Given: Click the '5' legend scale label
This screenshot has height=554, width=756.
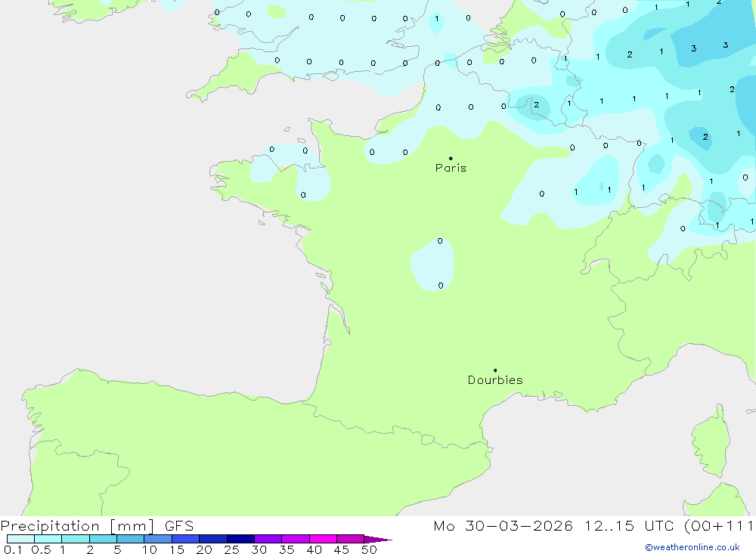Looking at the screenshot, I should tap(117, 549).
